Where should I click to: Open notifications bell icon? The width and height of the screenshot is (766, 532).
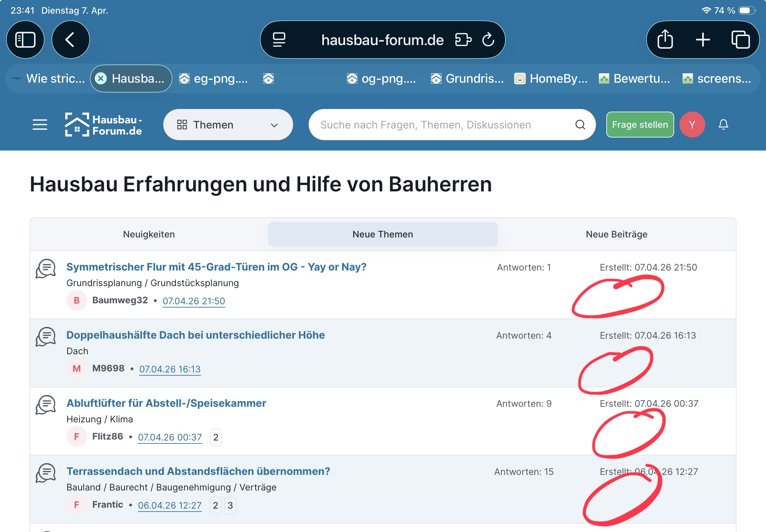723,125
